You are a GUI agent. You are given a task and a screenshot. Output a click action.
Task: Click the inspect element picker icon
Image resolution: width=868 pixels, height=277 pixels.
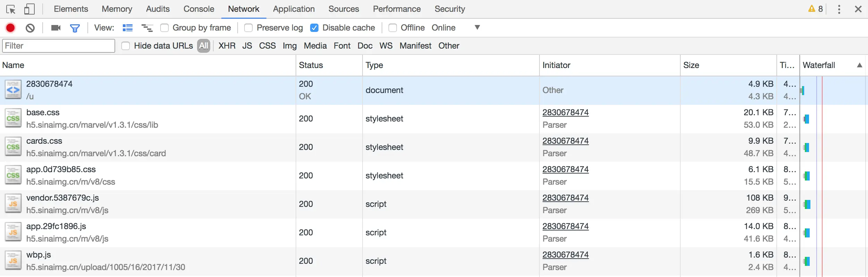click(x=11, y=9)
